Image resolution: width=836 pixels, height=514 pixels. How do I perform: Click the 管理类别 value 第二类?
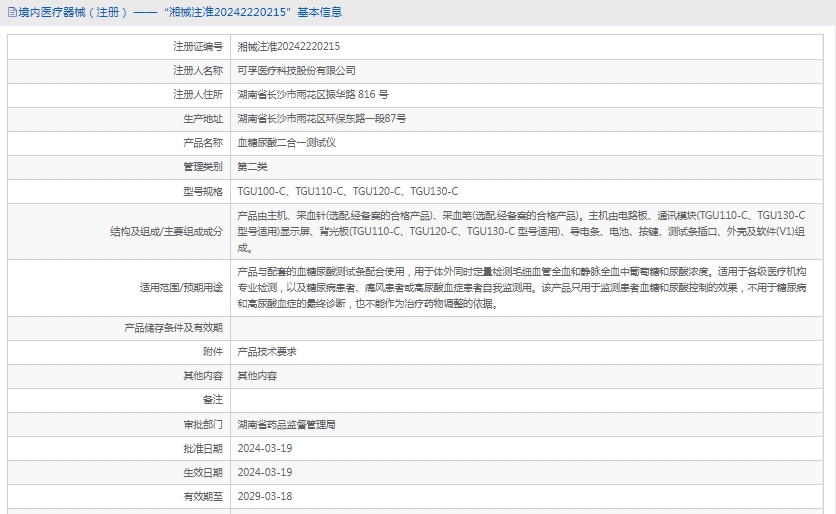pyautogui.click(x=252, y=167)
